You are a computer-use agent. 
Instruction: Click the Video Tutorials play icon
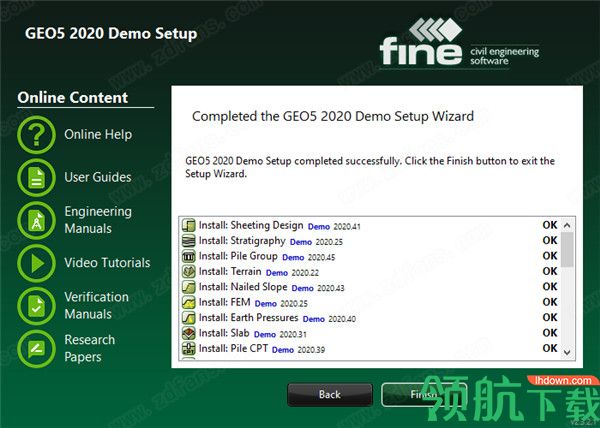(x=36, y=264)
